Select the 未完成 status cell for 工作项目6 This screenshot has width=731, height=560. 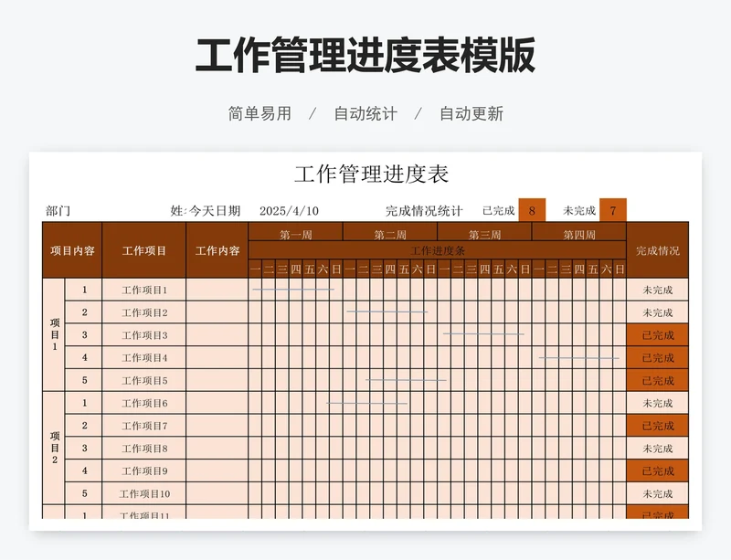point(658,403)
